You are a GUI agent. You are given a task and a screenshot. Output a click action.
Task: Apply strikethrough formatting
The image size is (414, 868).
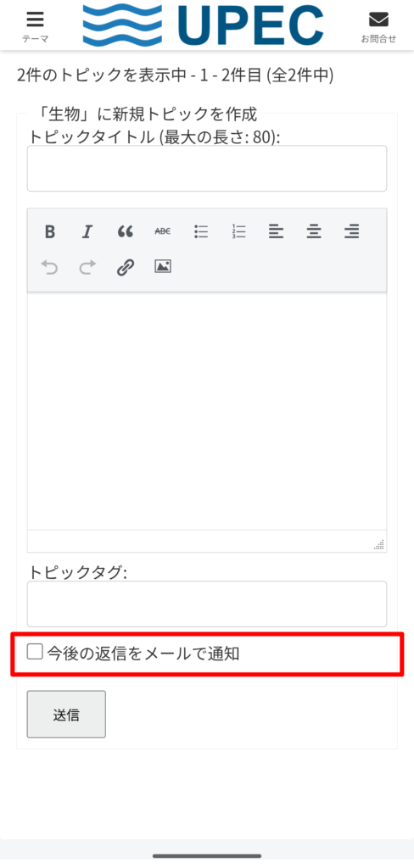(x=162, y=231)
